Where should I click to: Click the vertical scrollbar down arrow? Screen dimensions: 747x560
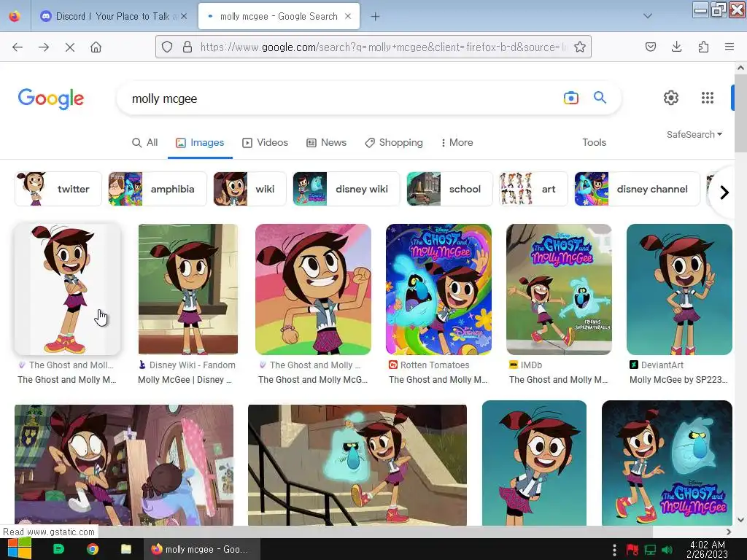[741, 520]
